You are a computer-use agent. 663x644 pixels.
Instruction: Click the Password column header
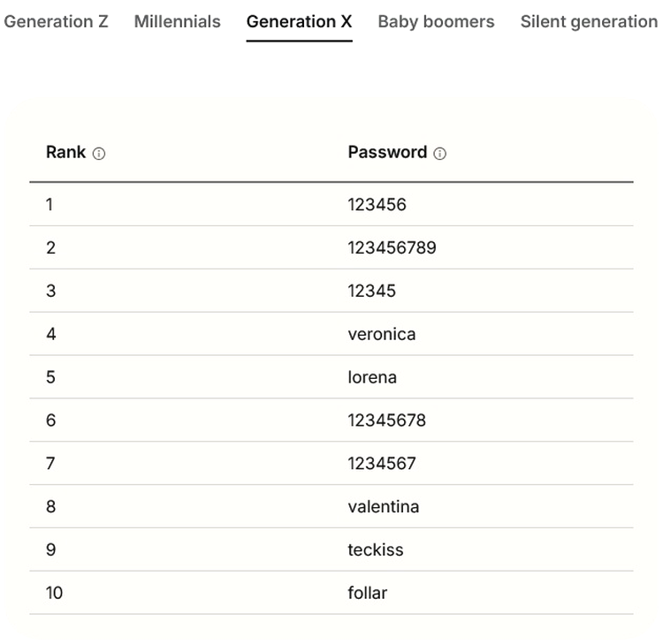click(x=387, y=152)
